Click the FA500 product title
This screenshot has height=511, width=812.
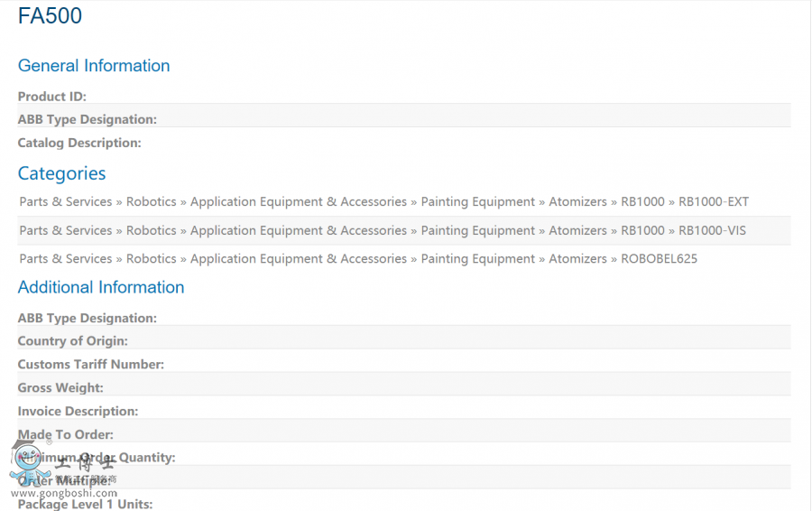(x=50, y=16)
